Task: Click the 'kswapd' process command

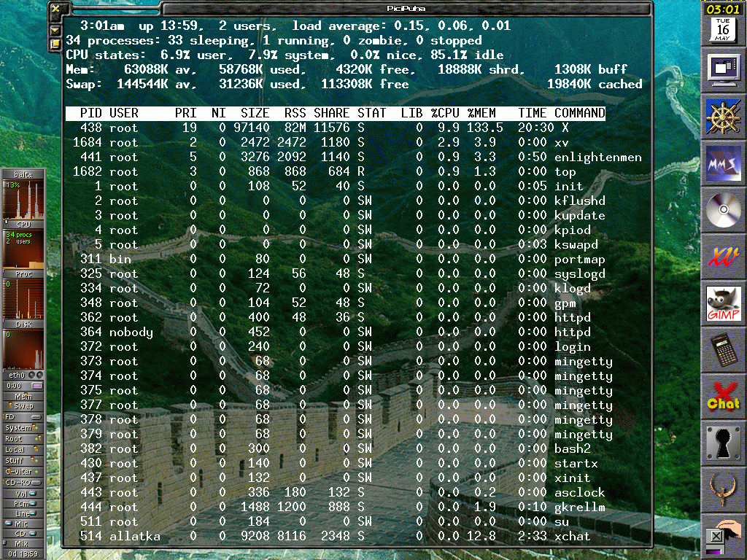Action: click(x=576, y=245)
